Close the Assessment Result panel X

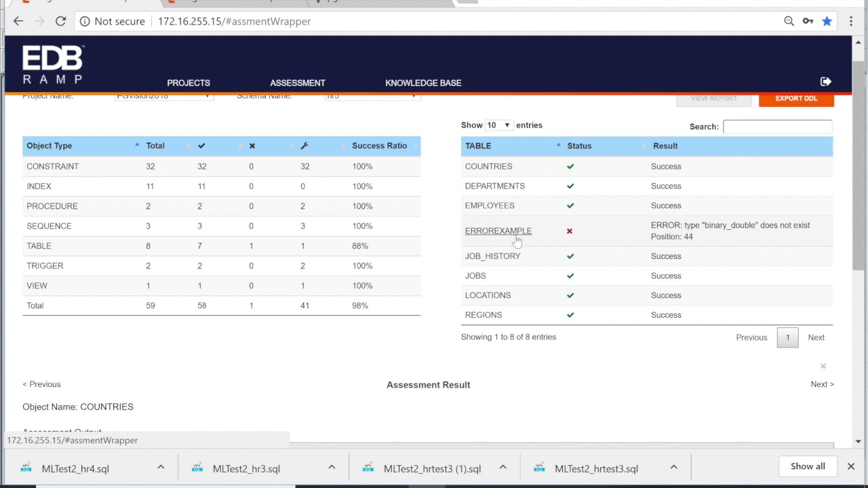coord(823,366)
